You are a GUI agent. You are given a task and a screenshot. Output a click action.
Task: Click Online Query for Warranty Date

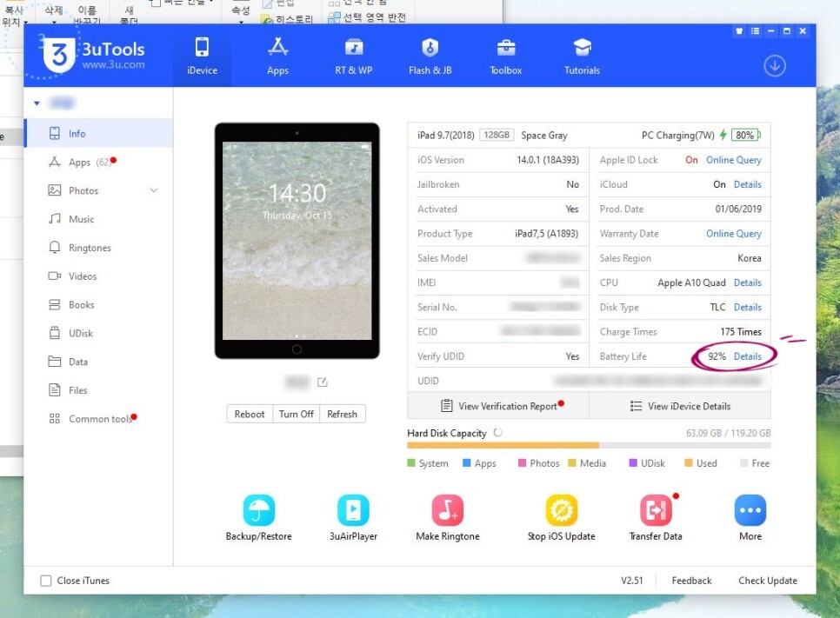pos(733,234)
